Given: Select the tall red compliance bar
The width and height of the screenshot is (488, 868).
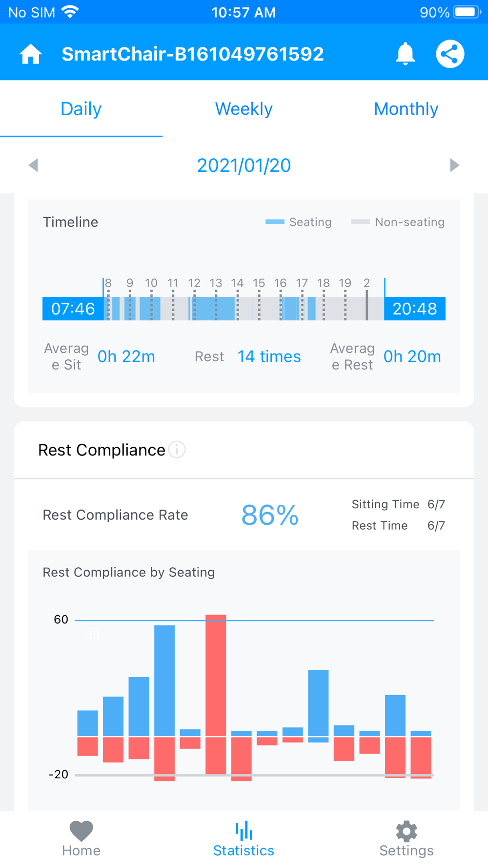Looking at the screenshot, I should click(216, 694).
